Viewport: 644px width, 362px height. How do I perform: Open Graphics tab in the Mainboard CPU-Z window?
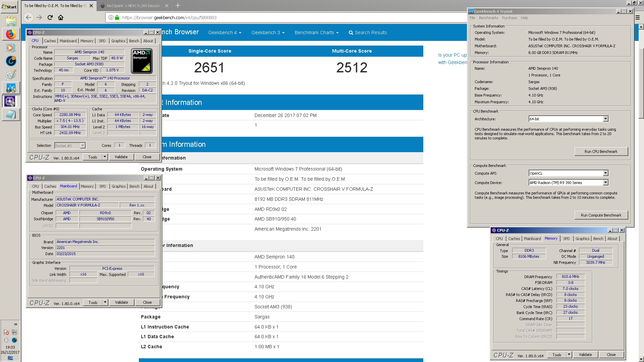pos(119,186)
